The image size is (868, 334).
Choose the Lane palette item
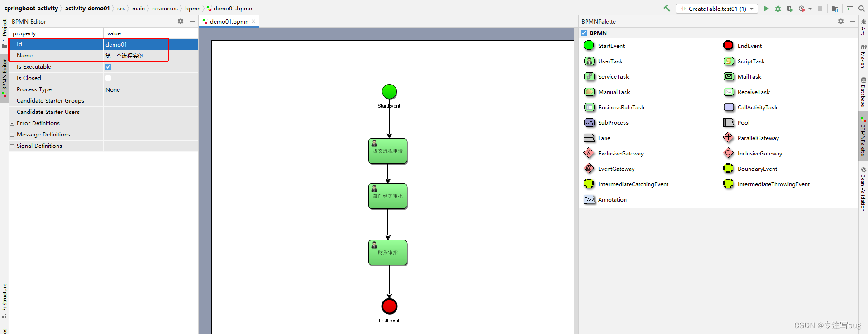597,138
